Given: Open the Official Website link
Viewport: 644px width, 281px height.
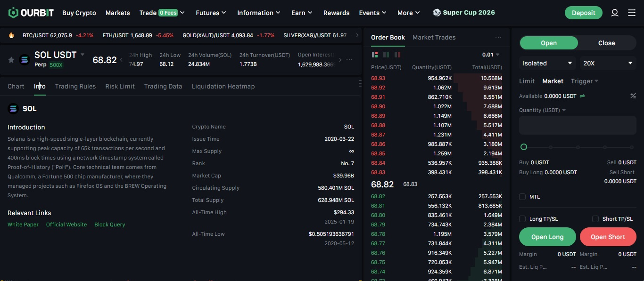Looking at the screenshot, I should point(66,225).
